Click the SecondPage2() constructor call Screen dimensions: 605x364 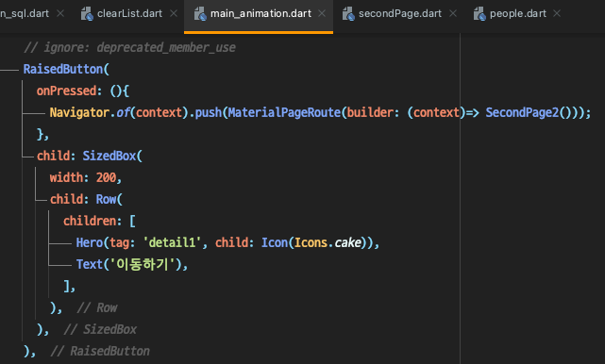click(x=529, y=112)
